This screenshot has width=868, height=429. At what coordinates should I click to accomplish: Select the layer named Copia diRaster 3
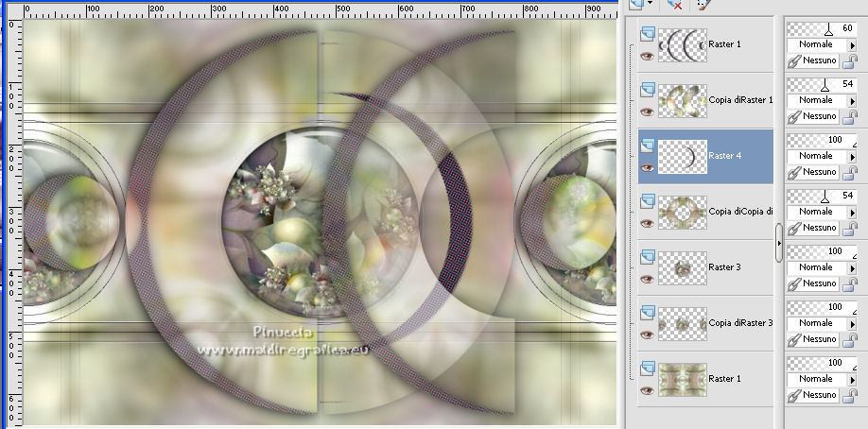click(x=740, y=323)
